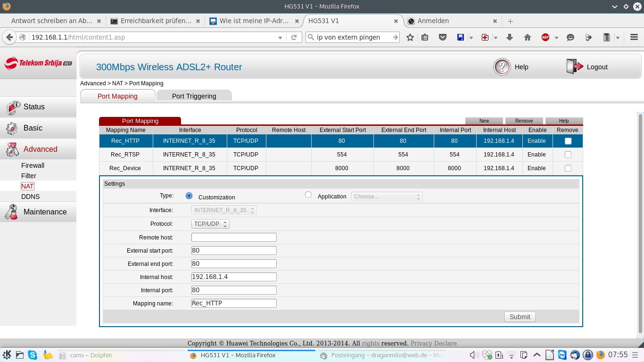Open the URL bar history dropdown
The width and height of the screenshot is (644, 362).
tap(280, 37)
